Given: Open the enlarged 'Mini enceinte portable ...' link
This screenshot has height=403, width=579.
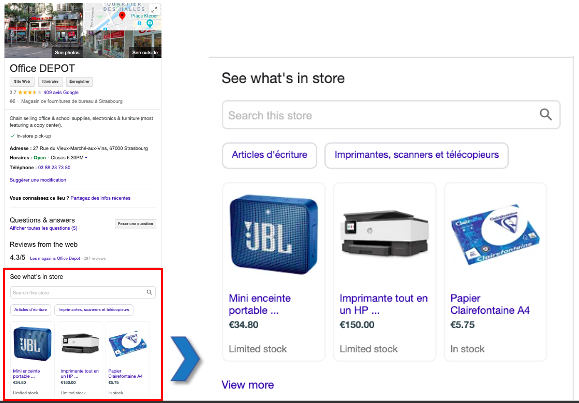Looking at the screenshot, I should point(260,304).
